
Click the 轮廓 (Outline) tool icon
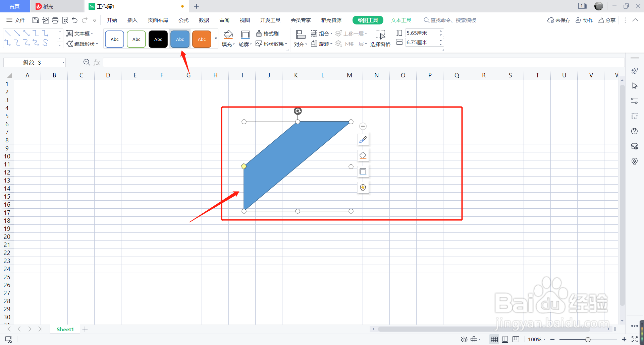click(245, 38)
